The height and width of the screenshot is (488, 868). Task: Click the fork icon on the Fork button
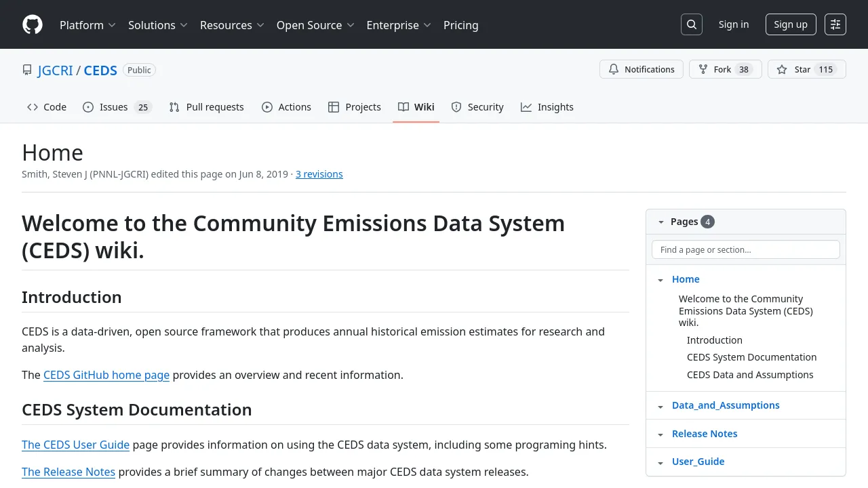(x=702, y=69)
